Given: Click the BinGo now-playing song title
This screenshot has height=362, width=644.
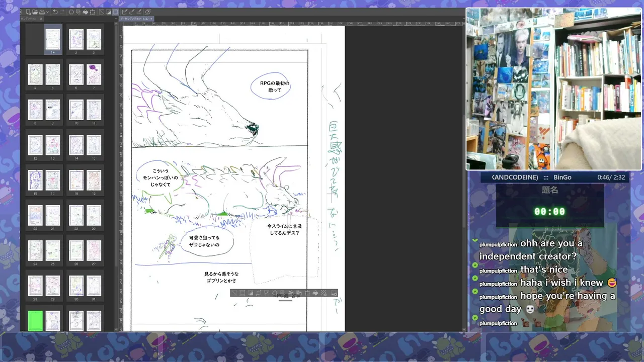Looking at the screenshot, I should (x=562, y=177).
